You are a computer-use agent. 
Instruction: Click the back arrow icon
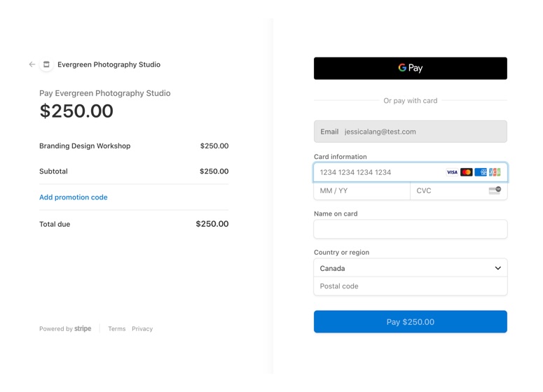pos(32,64)
